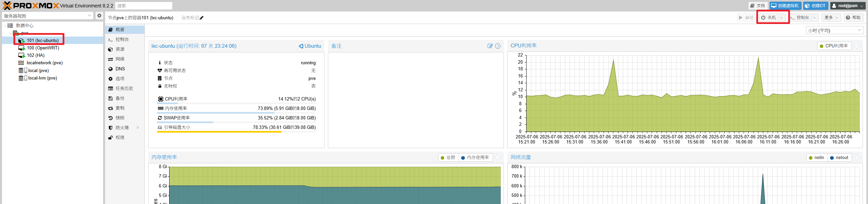Open the 快照 snapshots tab

click(x=120, y=118)
